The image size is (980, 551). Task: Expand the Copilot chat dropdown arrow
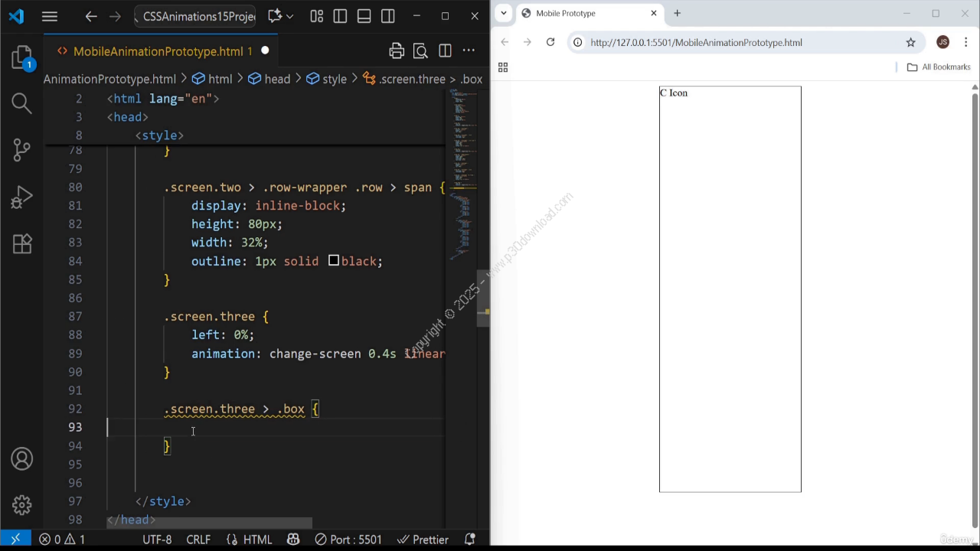tap(289, 16)
